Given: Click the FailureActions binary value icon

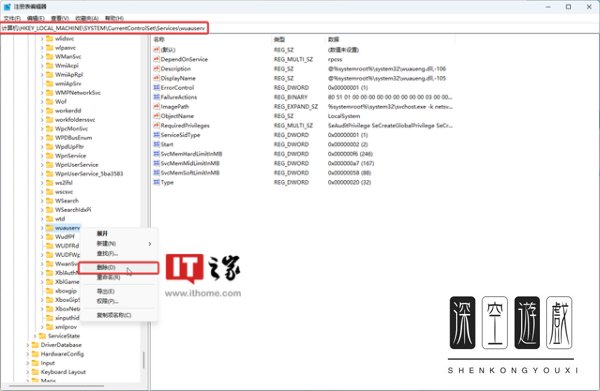Looking at the screenshot, I should (x=156, y=97).
